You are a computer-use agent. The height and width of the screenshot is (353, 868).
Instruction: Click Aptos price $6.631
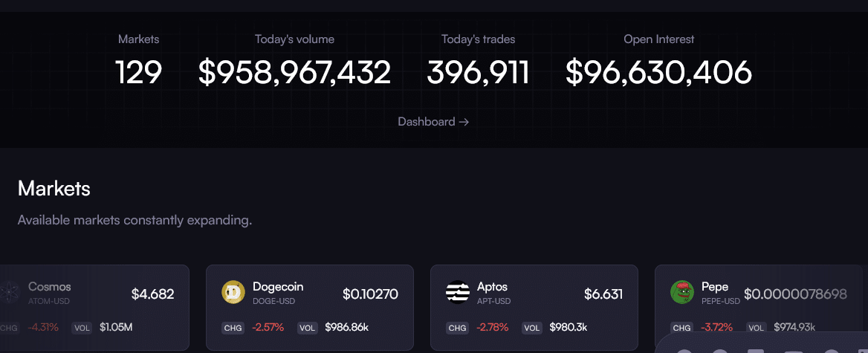603,294
